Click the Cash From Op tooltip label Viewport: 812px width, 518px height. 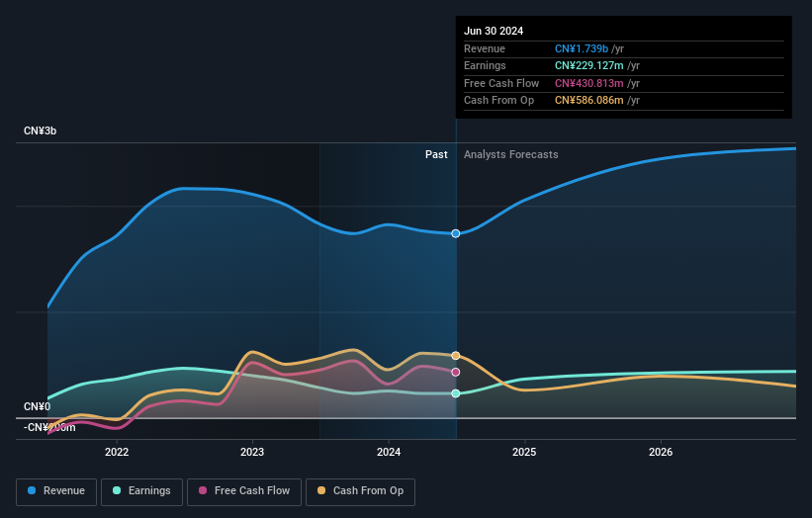tap(498, 101)
